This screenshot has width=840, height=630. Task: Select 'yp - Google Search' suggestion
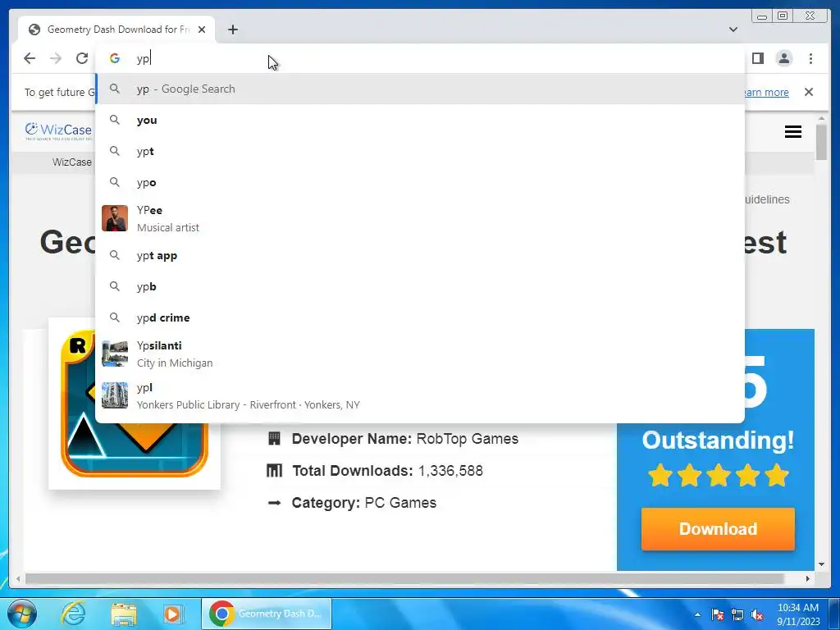[x=420, y=89]
